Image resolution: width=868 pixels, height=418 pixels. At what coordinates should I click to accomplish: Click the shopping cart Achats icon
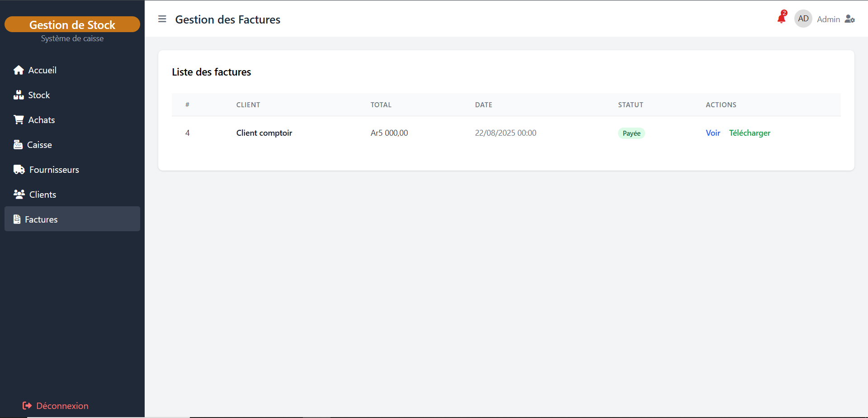19,120
